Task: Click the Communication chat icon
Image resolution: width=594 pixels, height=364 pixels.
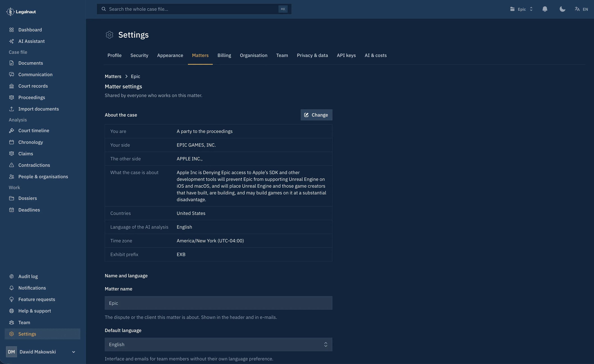Action: [x=11, y=74]
